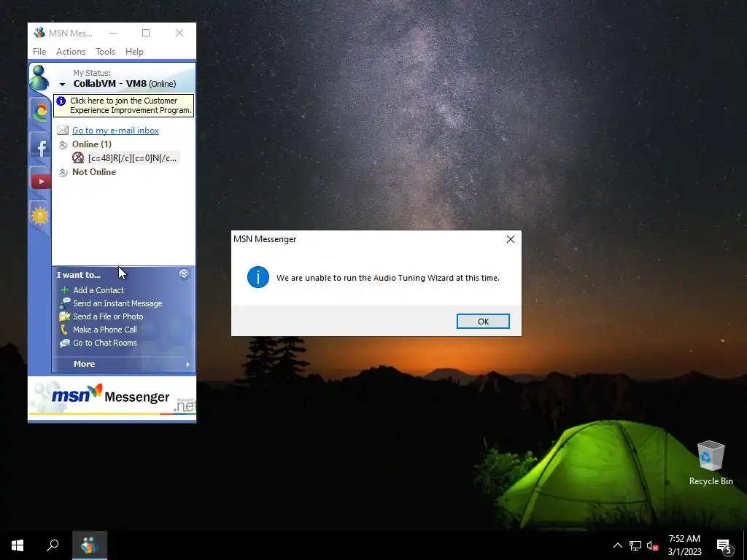Click the blocked contact status icon
This screenshot has height=560, width=747.
click(78, 158)
